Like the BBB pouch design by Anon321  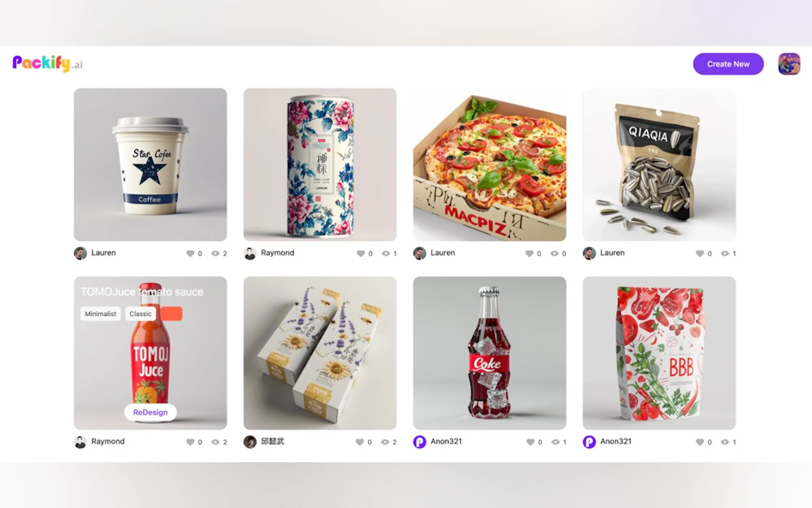pos(699,442)
